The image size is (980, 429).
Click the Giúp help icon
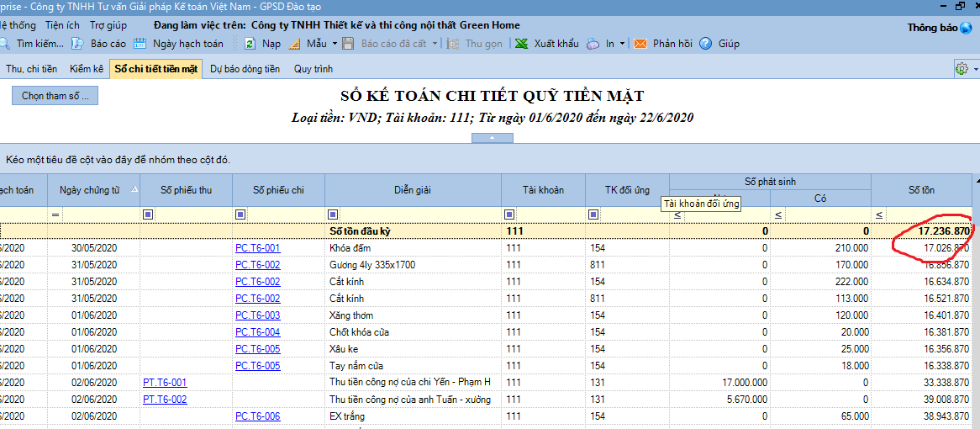coord(706,43)
